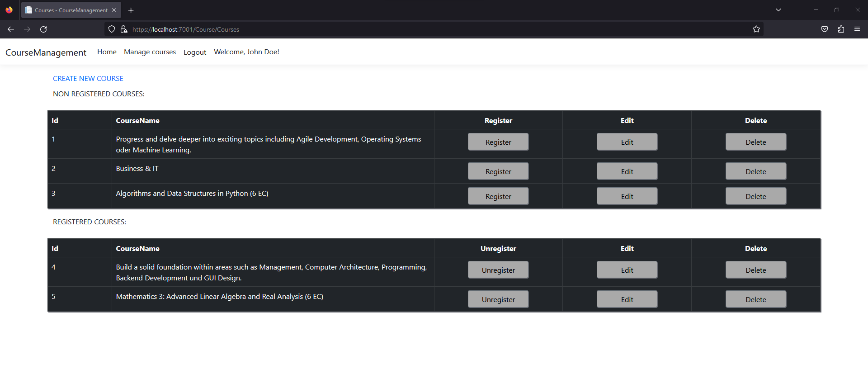Open the CourseManagement brand link
Screen dimensions: 868x374
point(46,52)
